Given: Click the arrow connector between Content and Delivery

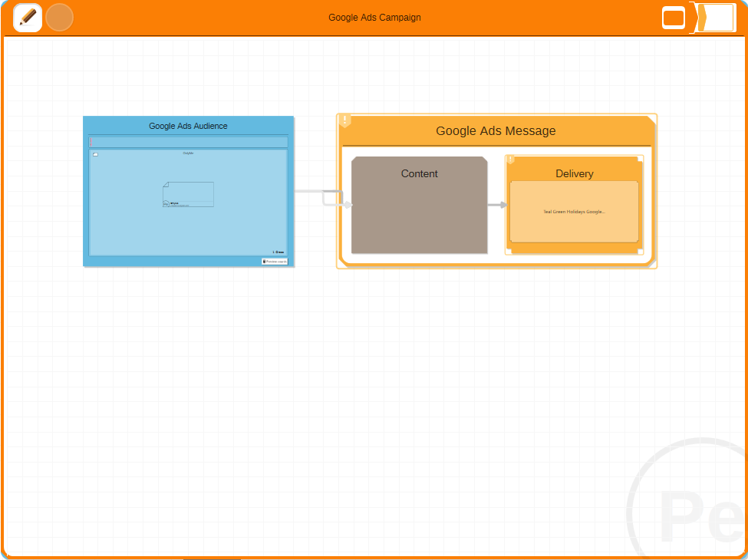Looking at the screenshot, I should tap(496, 205).
